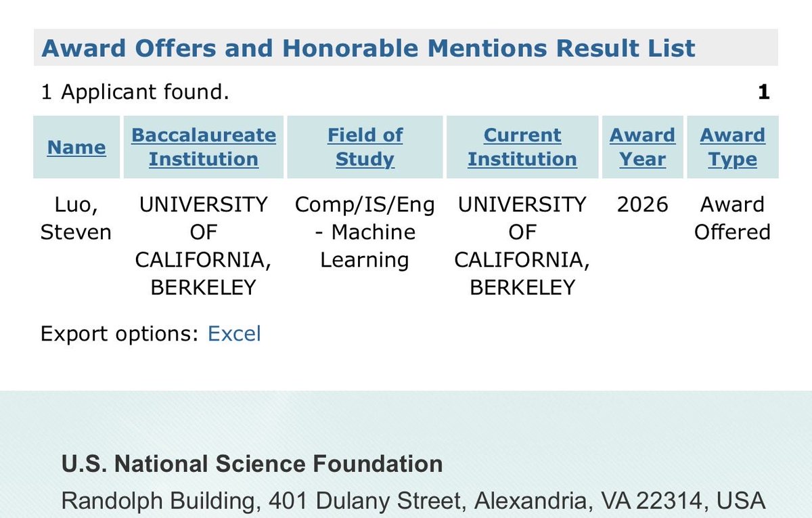The width and height of the screenshot is (812, 518).
Task: Sort the table by Award Type
Action: (x=733, y=147)
